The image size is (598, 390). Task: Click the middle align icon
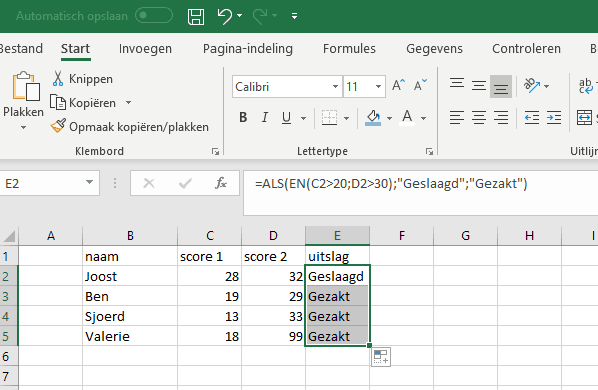tap(479, 86)
